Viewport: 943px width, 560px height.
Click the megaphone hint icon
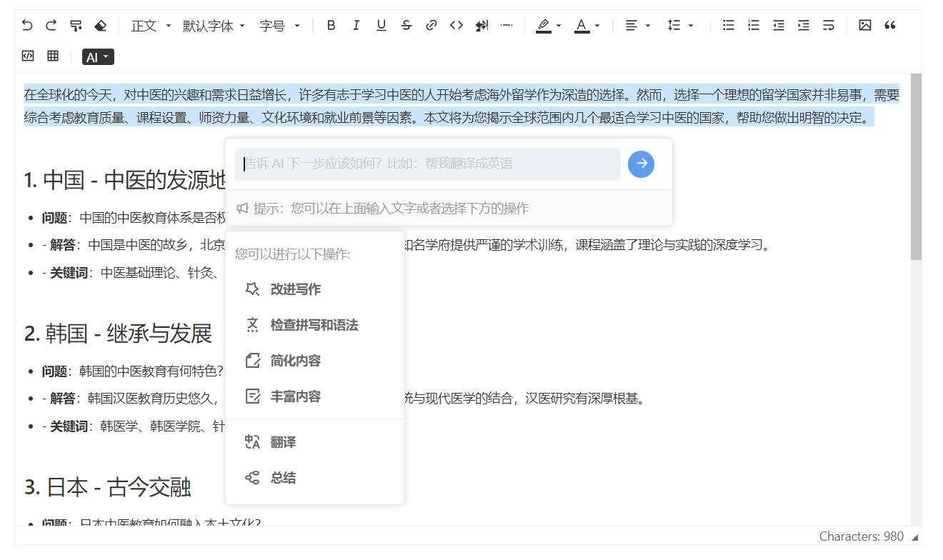point(242,209)
